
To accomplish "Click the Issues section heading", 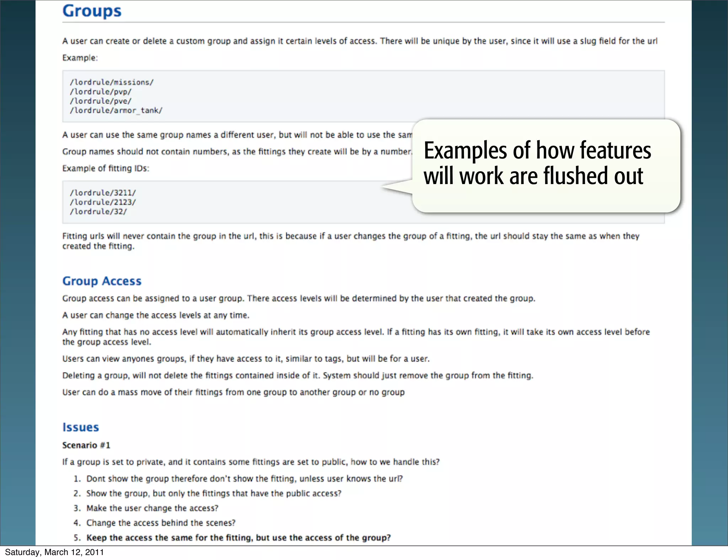I will point(81,427).
